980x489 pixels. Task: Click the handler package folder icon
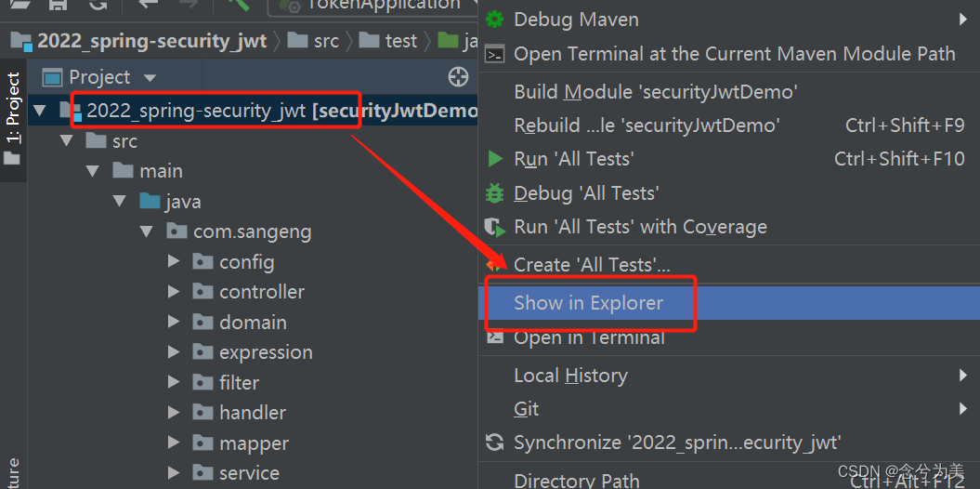pos(203,412)
